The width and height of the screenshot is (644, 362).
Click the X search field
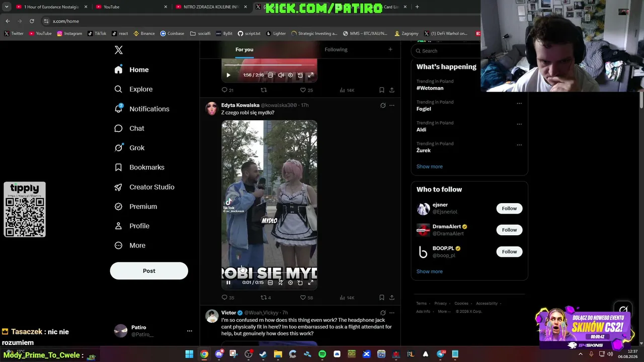(x=446, y=51)
